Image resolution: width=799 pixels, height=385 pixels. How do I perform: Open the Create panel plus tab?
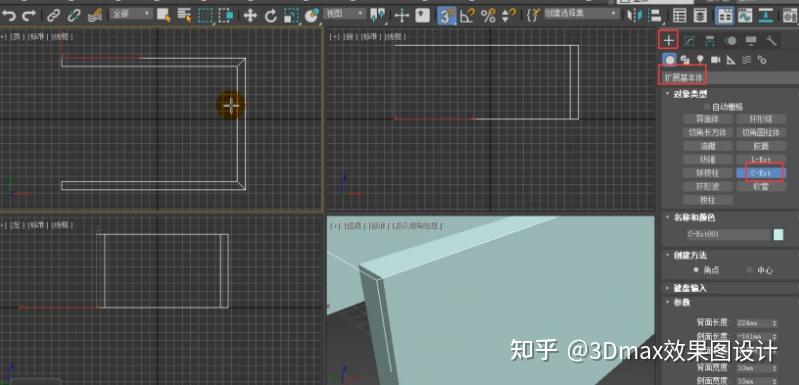tap(669, 41)
